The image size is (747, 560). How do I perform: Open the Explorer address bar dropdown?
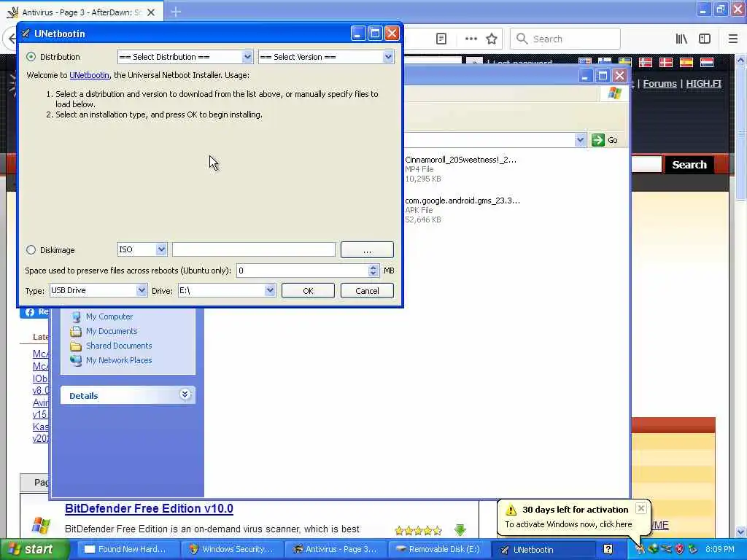coord(579,140)
